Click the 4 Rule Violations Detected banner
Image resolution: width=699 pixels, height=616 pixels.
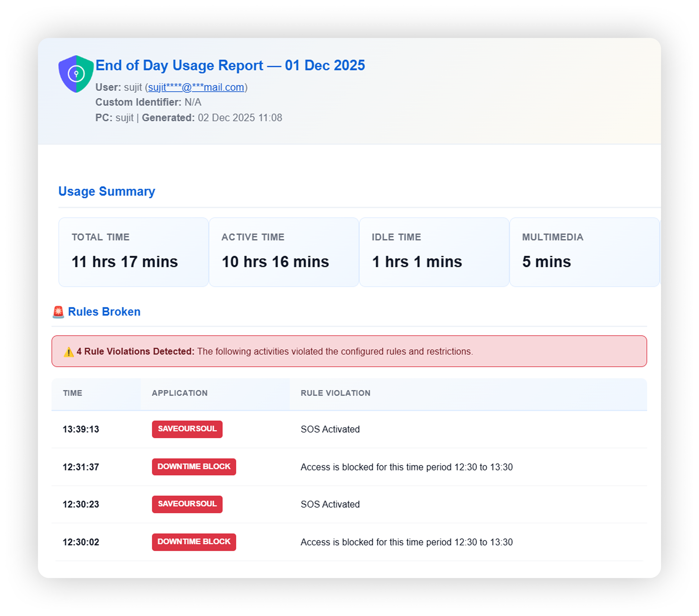click(349, 351)
